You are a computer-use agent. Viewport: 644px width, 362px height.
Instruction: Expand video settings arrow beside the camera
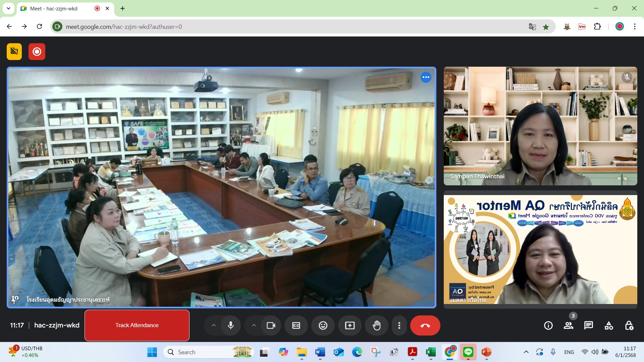coord(254,325)
